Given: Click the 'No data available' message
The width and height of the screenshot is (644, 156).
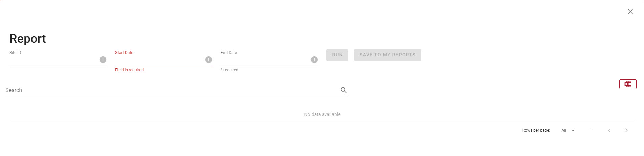Looking at the screenshot, I should point(322,114).
